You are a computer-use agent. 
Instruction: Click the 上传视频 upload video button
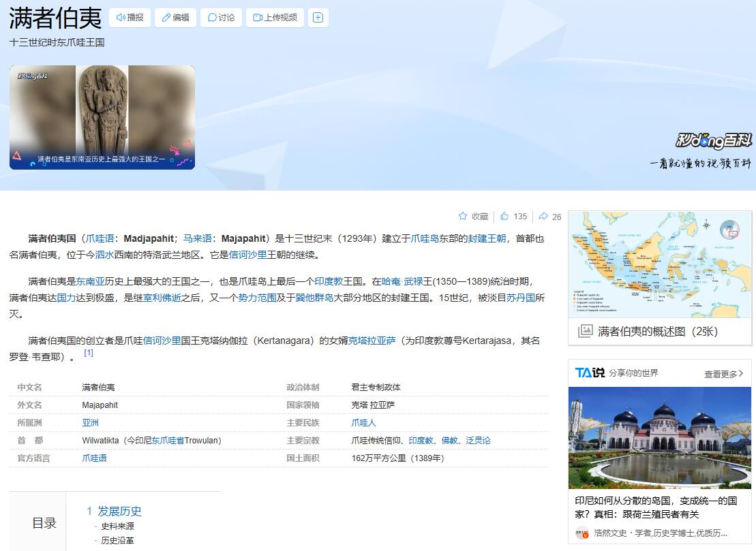tap(275, 18)
